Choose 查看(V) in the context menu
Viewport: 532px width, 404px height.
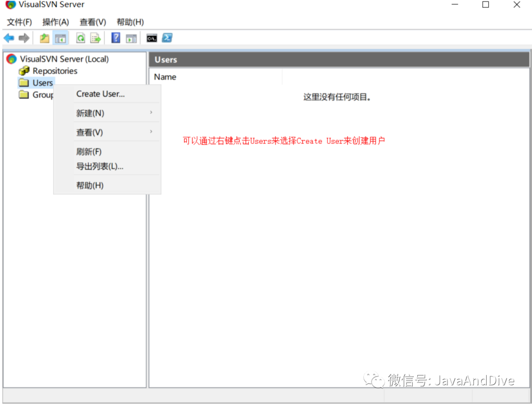tap(107, 132)
